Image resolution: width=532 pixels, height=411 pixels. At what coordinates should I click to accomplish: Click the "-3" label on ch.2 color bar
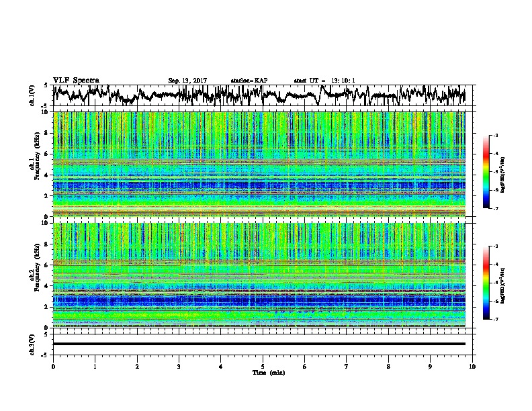[494, 246]
